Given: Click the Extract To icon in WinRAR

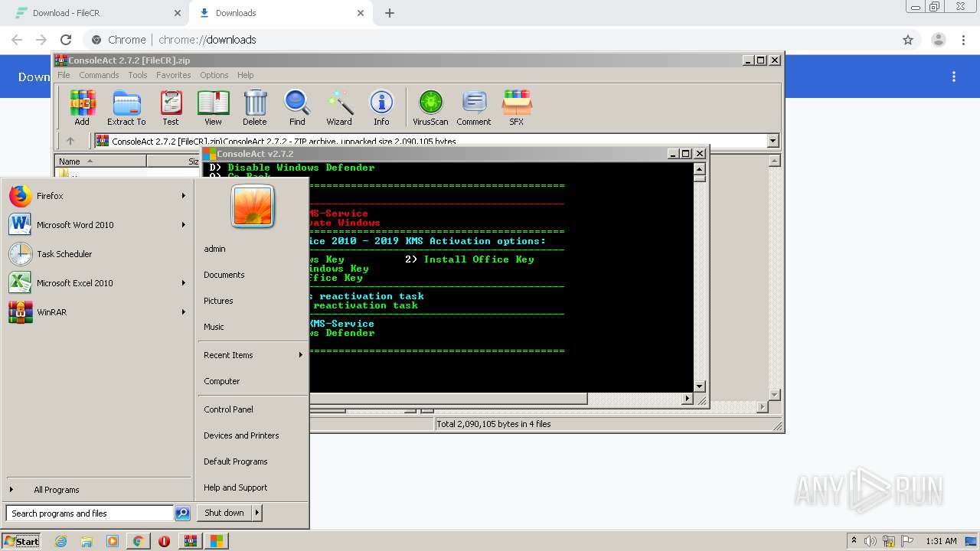Looking at the screenshot, I should tap(126, 107).
